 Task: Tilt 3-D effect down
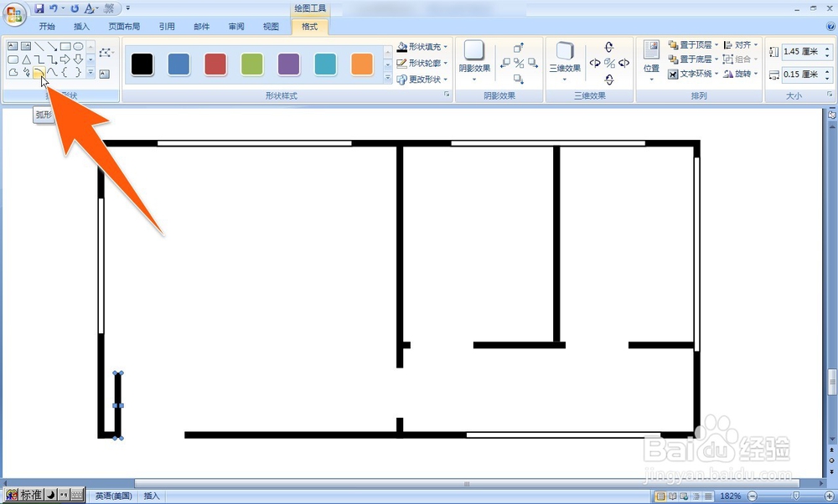pyautogui.click(x=609, y=80)
